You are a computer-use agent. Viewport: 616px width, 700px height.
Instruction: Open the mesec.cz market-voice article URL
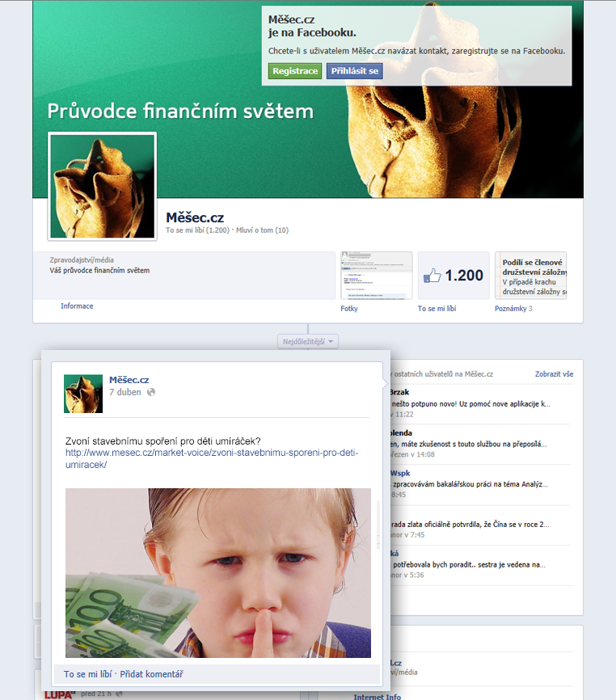coord(212,458)
